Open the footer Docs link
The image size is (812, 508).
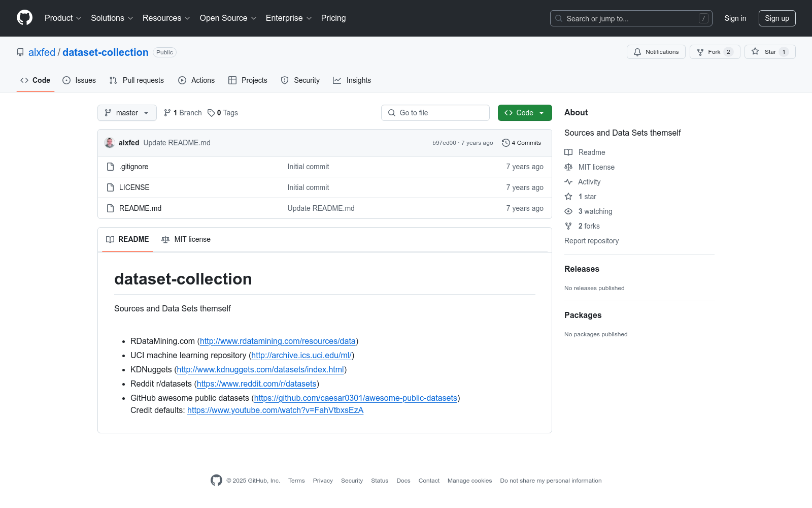(x=403, y=481)
